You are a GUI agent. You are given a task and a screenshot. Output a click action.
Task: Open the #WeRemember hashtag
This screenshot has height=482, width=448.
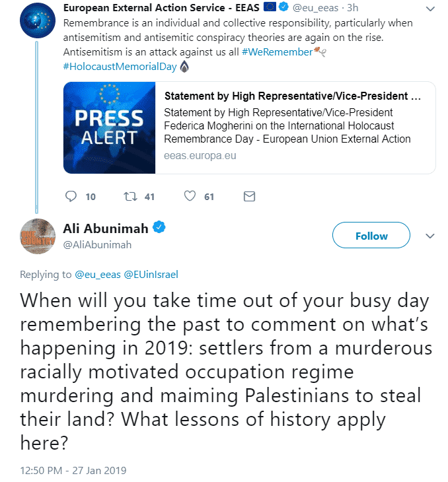[278, 52]
